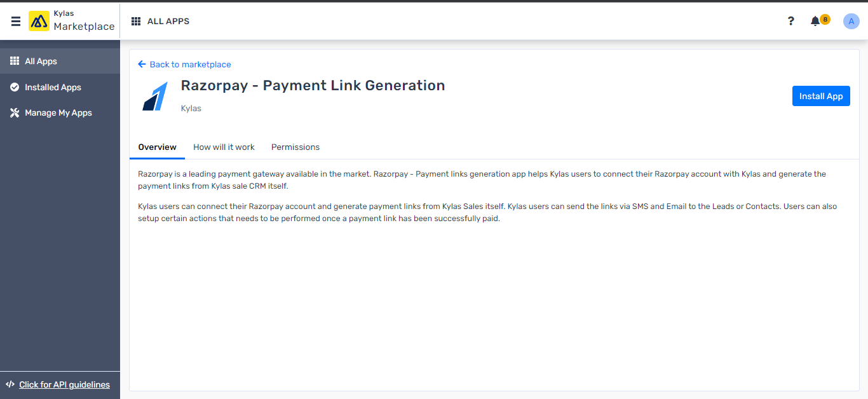Click the Razorpay - Payment Link Generation title
Screen dimensions: 868x399
coord(313,85)
